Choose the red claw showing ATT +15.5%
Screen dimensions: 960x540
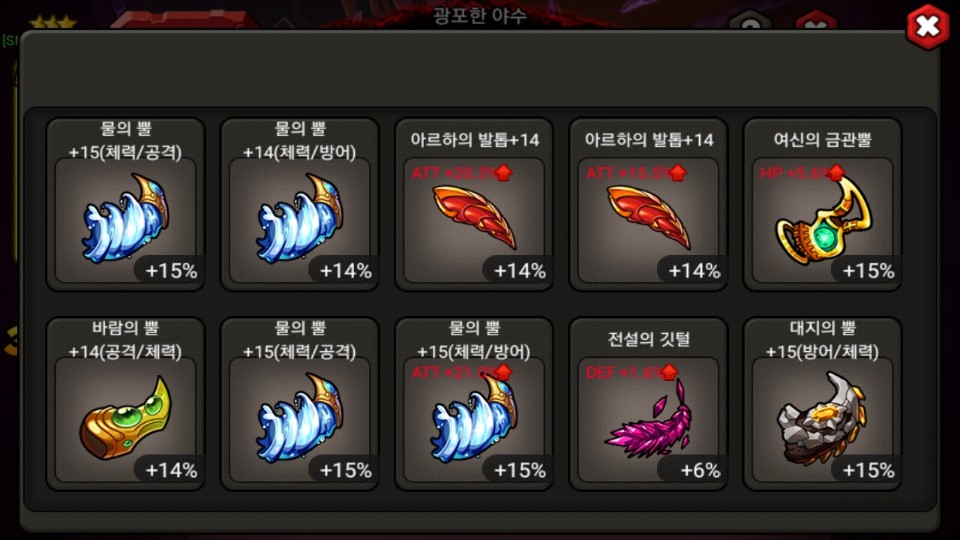(648, 217)
